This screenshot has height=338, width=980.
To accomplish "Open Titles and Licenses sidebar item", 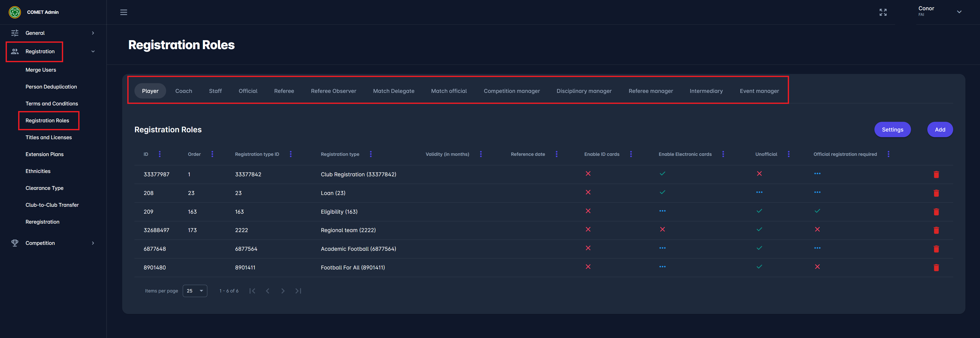I will coord(49,137).
